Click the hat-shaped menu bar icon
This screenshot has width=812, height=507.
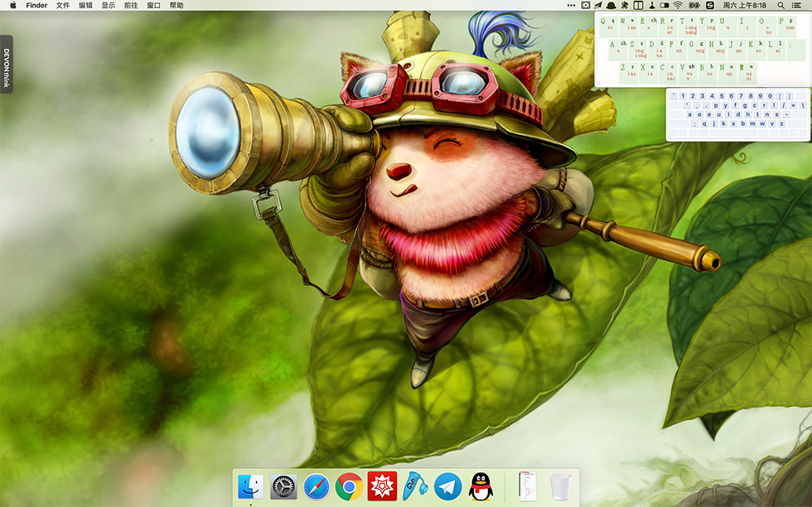(611, 5)
